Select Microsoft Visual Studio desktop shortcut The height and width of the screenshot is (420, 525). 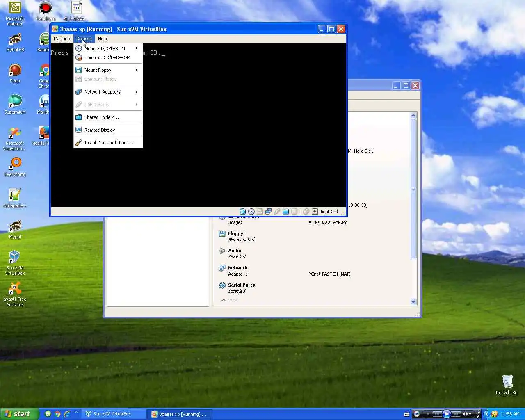coord(15,139)
